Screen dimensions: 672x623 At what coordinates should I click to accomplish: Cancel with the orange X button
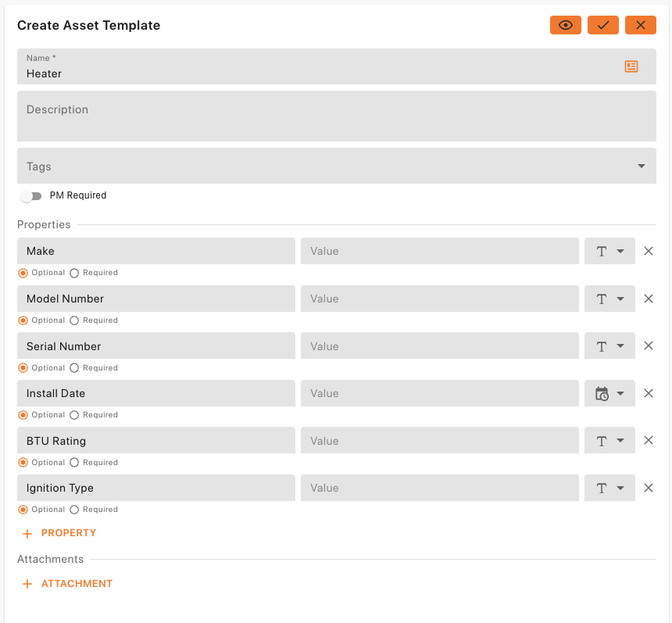pos(640,25)
